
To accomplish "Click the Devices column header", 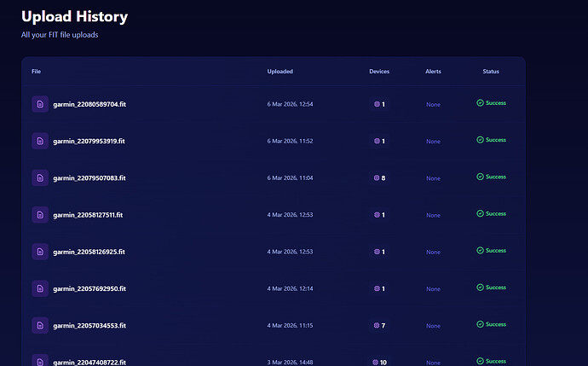I will point(379,72).
